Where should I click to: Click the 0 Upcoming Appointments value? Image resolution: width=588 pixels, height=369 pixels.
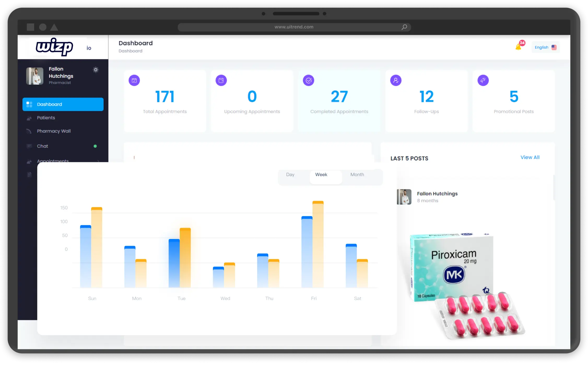coord(252,96)
